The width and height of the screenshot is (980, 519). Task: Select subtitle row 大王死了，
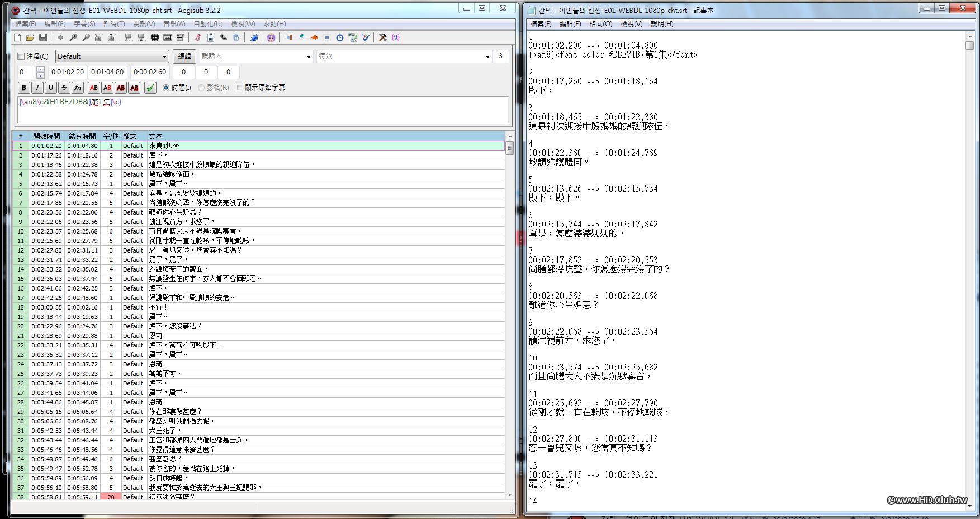click(259, 431)
